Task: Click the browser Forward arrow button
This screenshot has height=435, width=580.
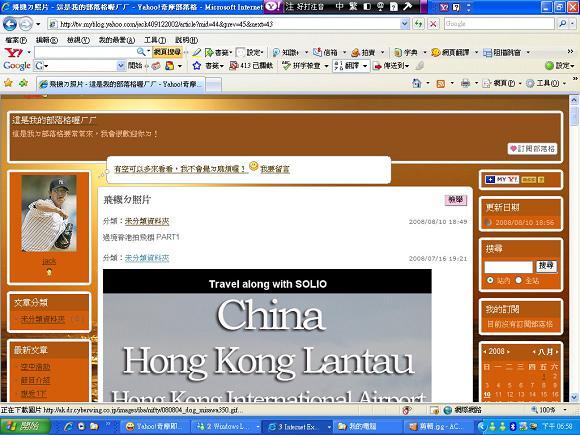Action: (x=25, y=24)
